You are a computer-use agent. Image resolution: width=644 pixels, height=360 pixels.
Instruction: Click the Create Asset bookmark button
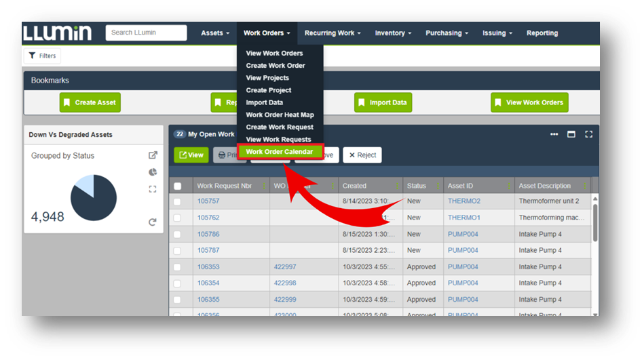pos(90,102)
